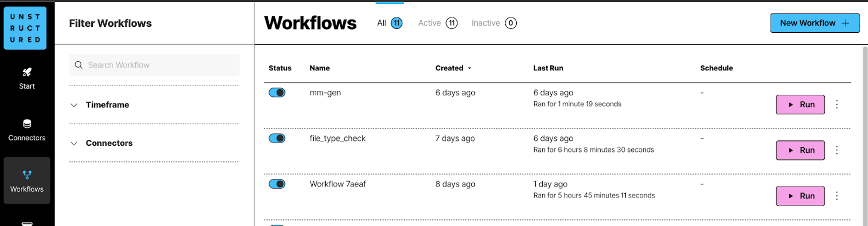Open the Start rocket icon in sidebar
The height and width of the screenshot is (226, 868).
(x=27, y=72)
